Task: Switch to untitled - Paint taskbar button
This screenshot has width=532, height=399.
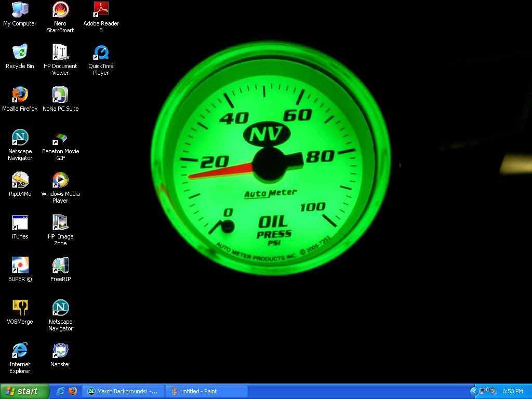Action: pyautogui.click(x=207, y=392)
